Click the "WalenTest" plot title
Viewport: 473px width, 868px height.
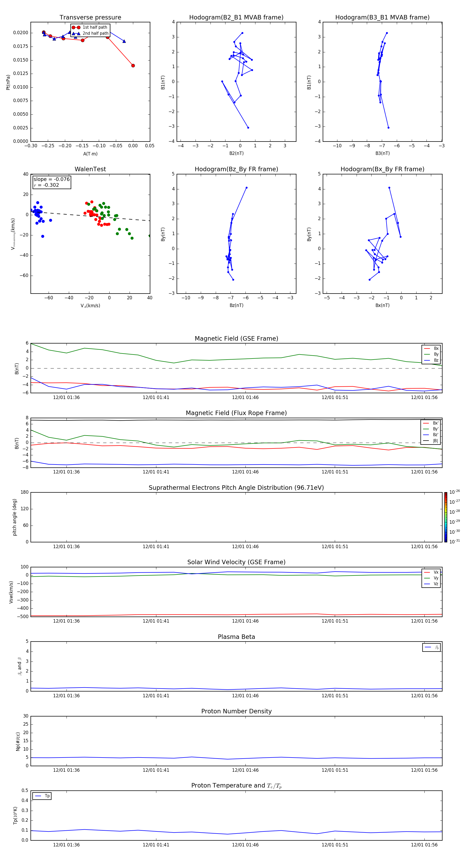(90, 169)
